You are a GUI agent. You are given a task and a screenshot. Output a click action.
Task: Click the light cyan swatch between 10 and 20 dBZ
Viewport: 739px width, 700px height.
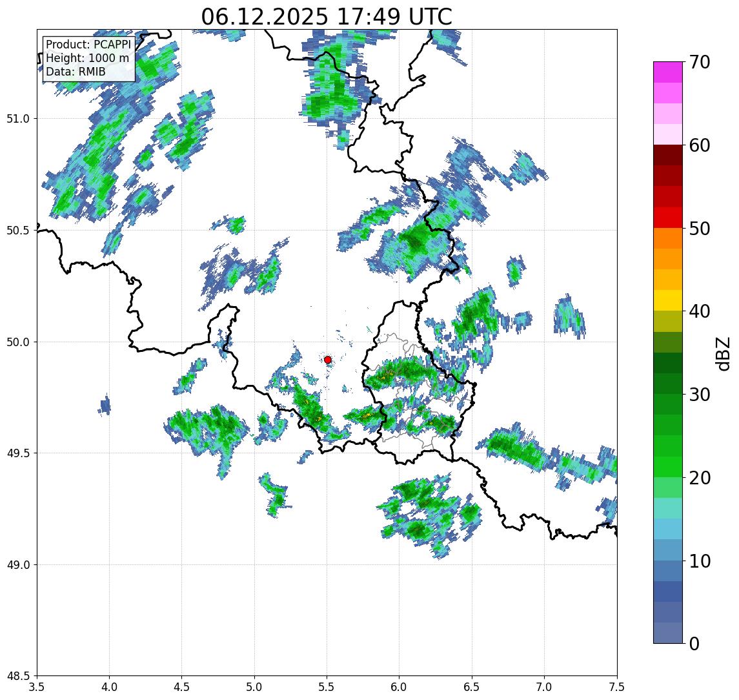[x=668, y=508]
